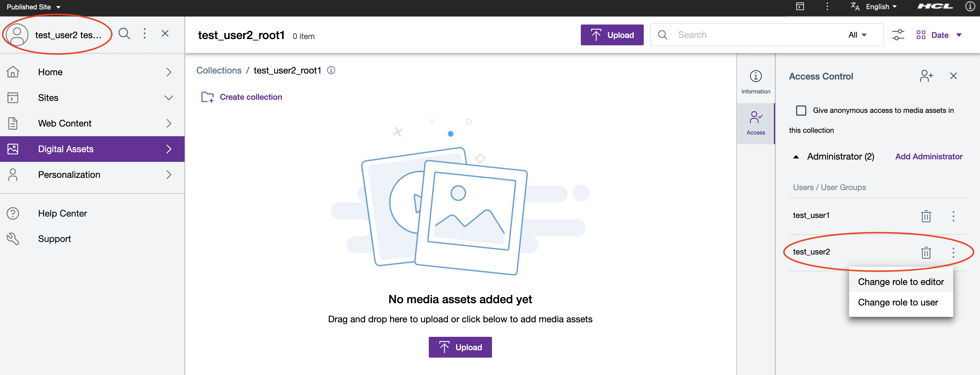Open the filter sliders icon near Search
980x375 pixels.
(x=898, y=35)
